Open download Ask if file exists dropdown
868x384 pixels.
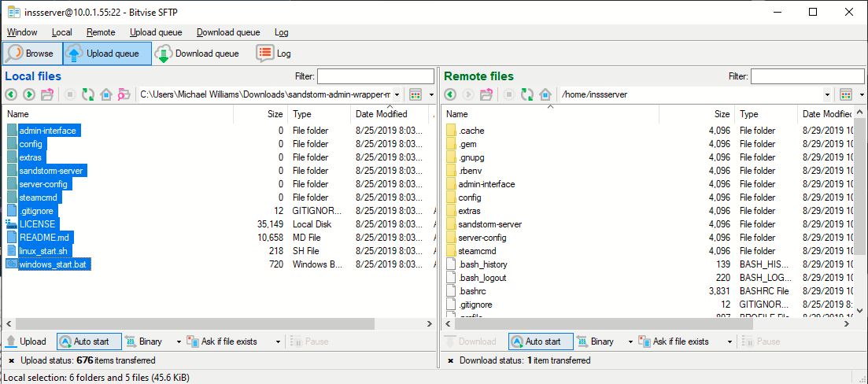click(x=730, y=342)
